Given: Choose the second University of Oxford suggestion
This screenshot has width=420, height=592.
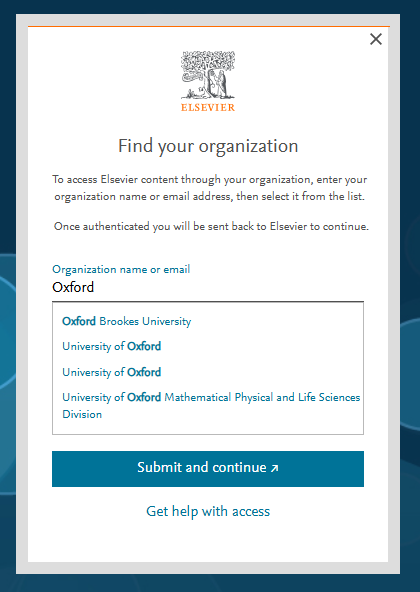Looking at the screenshot, I should (112, 372).
